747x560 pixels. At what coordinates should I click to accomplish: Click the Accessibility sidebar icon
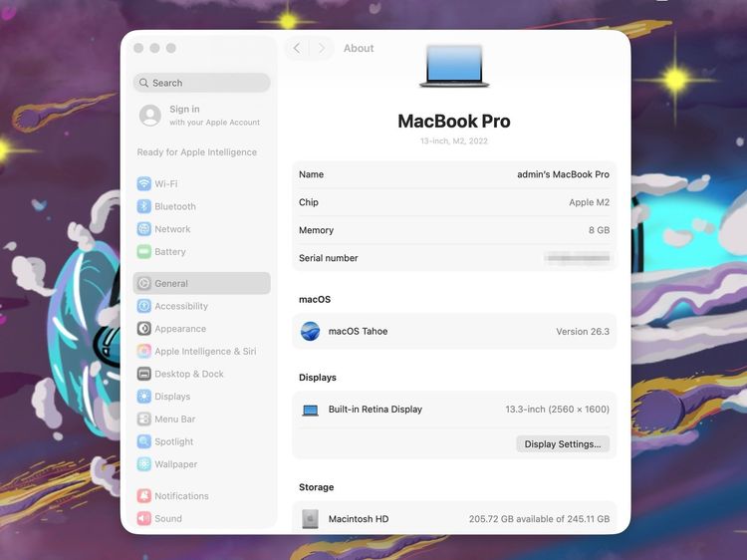click(x=143, y=306)
